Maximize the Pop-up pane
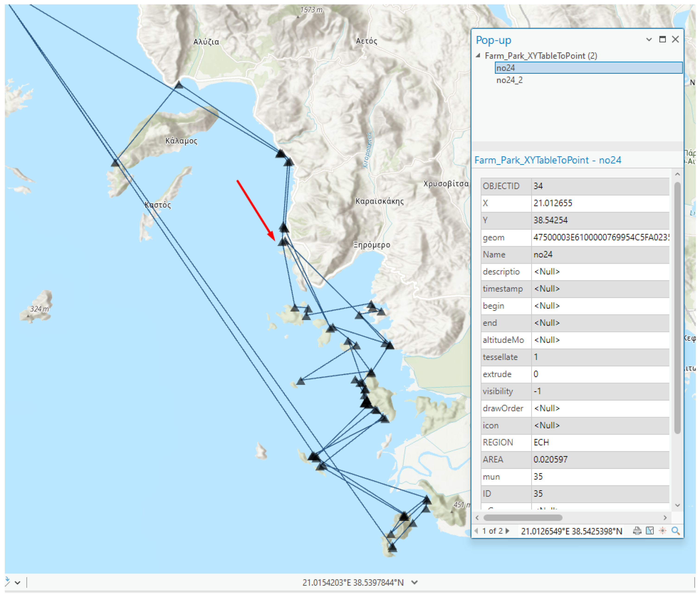700x598 pixels. pos(662,40)
